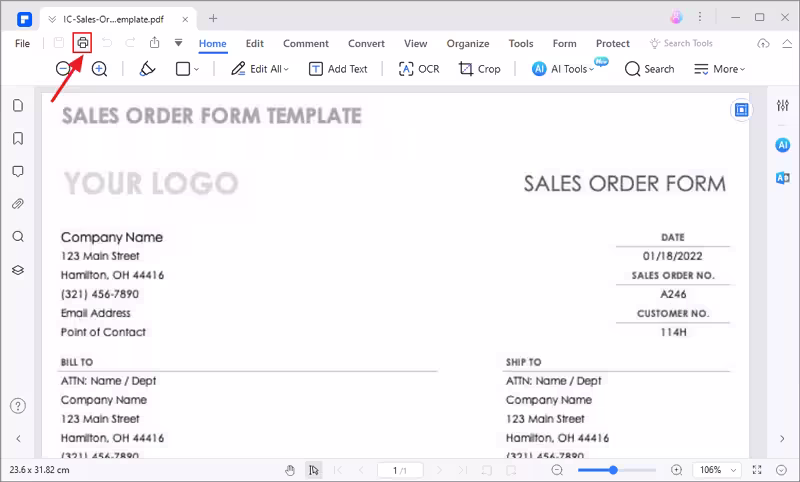The image size is (800, 482).
Task: Open the Protect tab
Action: (613, 43)
